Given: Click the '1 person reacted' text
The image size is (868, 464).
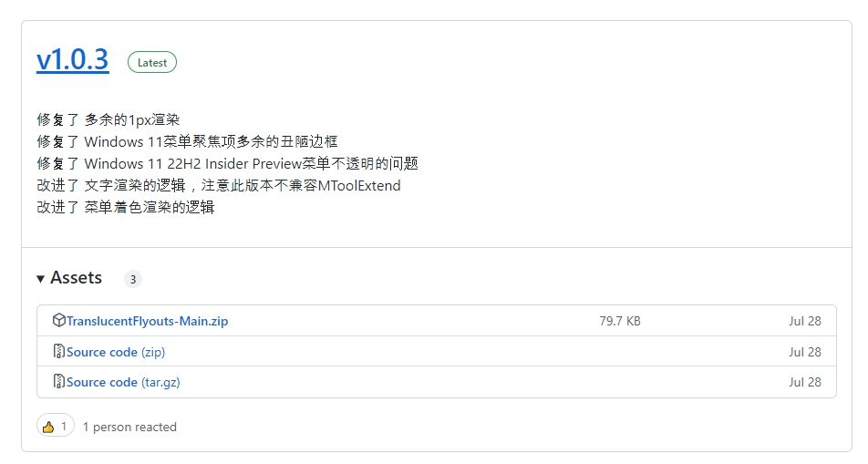Looking at the screenshot, I should 129,427.
